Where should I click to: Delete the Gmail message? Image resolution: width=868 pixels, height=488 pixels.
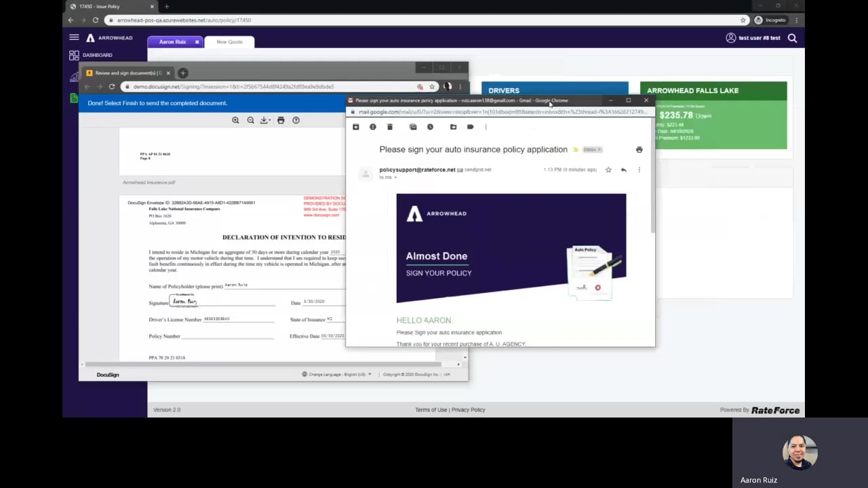pyautogui.click(x=390, y=127)
